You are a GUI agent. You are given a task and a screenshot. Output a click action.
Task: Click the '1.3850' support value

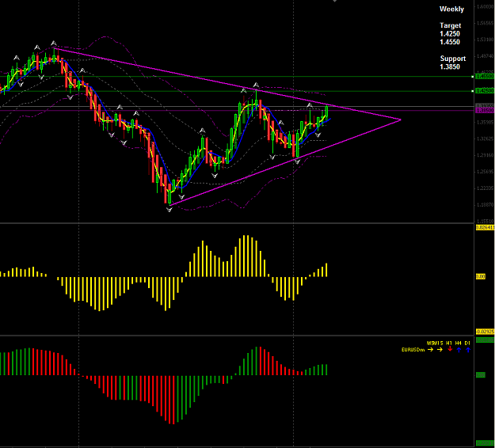(450, 66)
